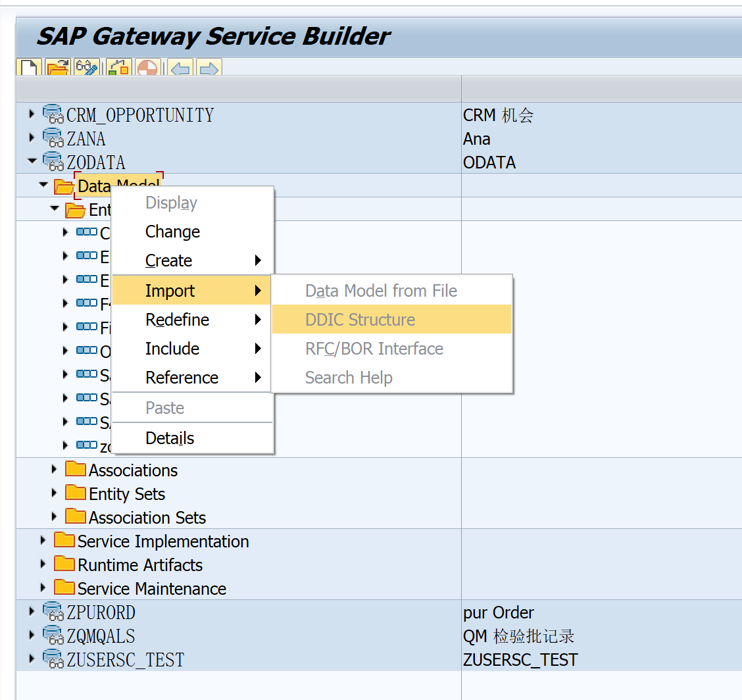
Task: Expand the Service Implementation node
Action: (43, 540)
